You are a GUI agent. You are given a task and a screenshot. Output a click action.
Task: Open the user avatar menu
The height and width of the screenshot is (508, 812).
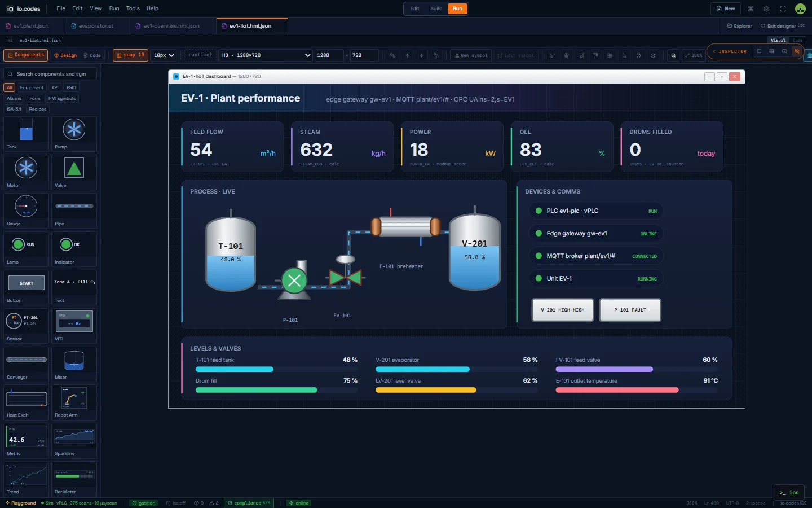coord(800,8)
